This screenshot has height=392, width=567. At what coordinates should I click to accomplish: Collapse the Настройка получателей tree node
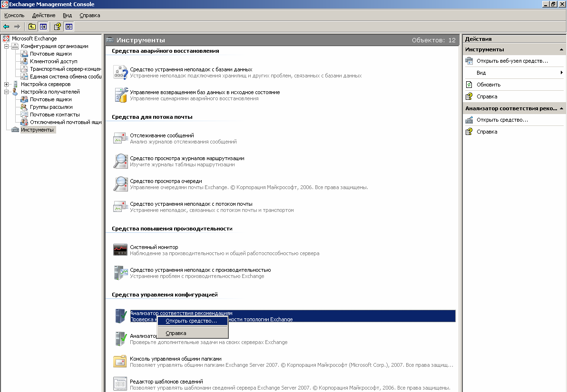[x=6, y=92]
